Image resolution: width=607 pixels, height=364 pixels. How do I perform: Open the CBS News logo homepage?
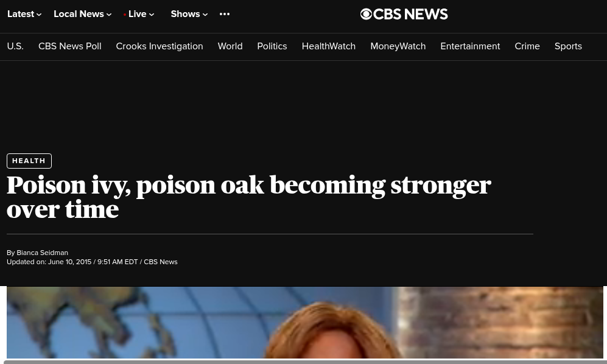tap(404, 15)
